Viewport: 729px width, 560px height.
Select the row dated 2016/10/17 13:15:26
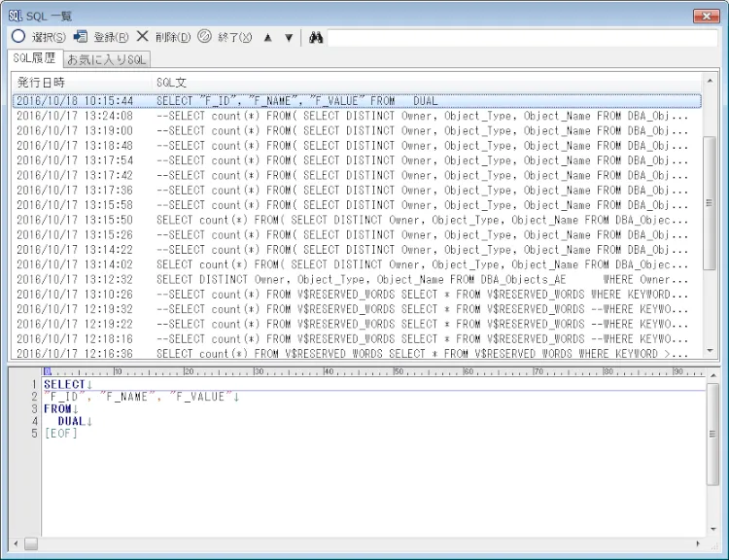click(357, 235)
